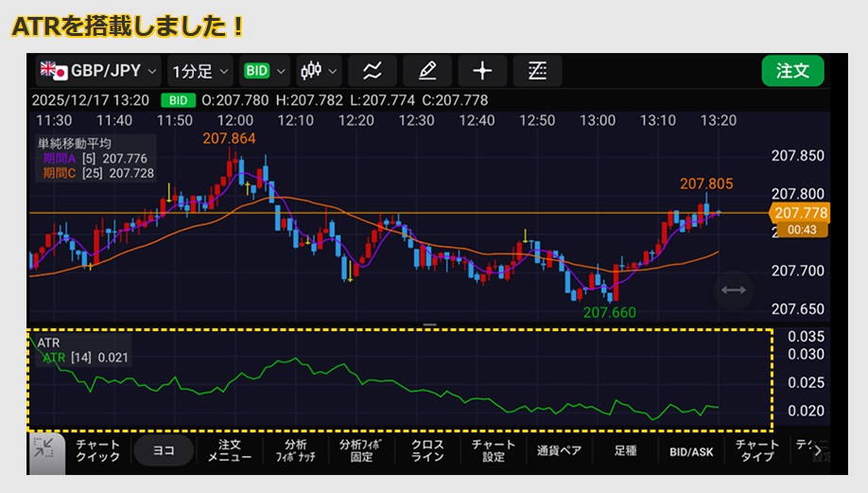This screenshot has height=493, width=868.
Task: Open the candlestick chart type dropdown
Action: click(319, 71)
